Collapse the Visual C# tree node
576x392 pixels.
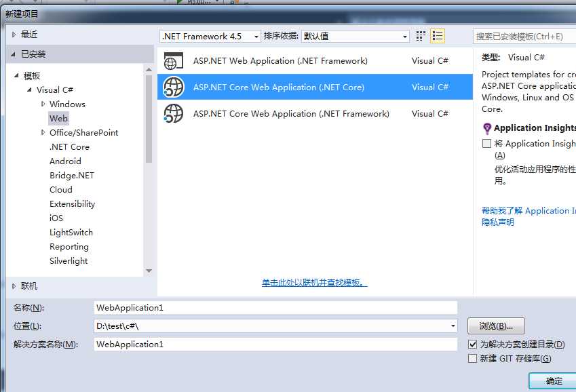pos(29,90)
